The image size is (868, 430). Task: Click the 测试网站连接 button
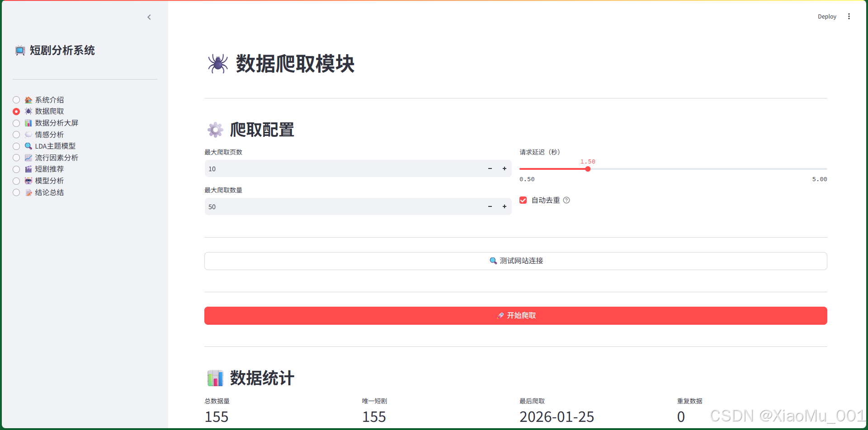point(516,261)
